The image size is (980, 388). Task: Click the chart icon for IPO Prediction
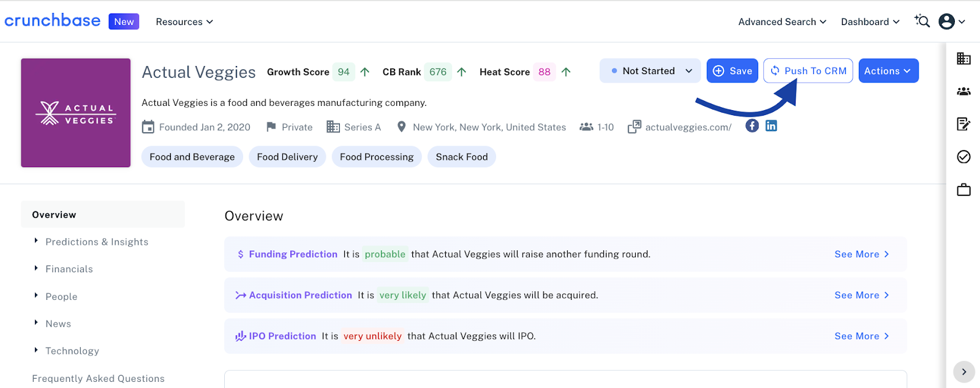click(241, 336)
